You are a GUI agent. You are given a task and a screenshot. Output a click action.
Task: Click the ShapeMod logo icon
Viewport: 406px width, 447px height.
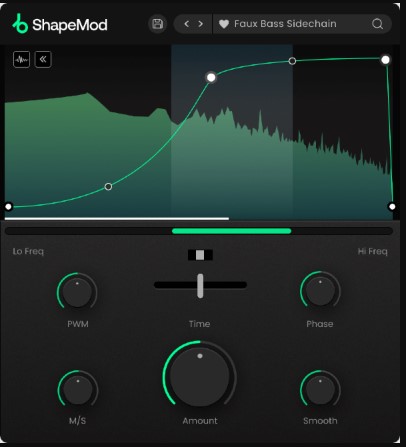(20, 24)
